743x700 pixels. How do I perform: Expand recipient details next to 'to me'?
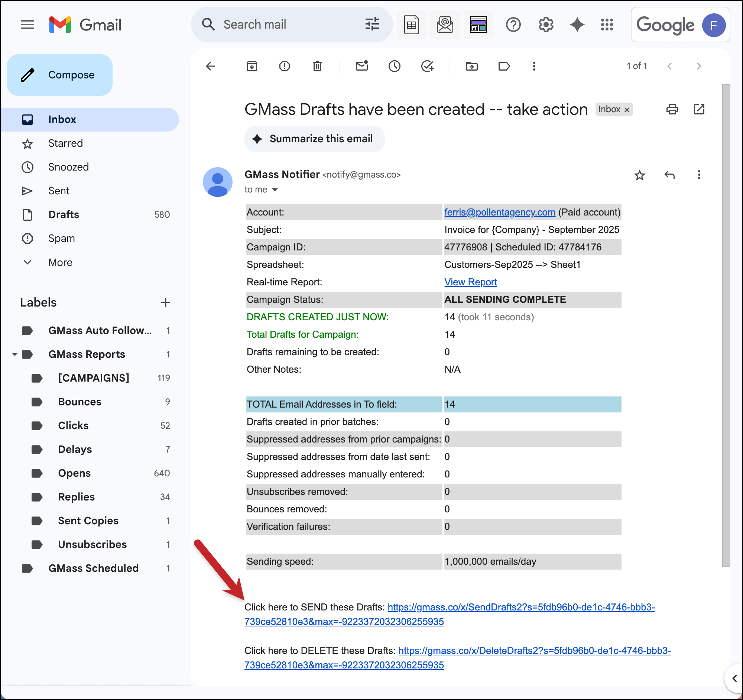coord(275,189)
